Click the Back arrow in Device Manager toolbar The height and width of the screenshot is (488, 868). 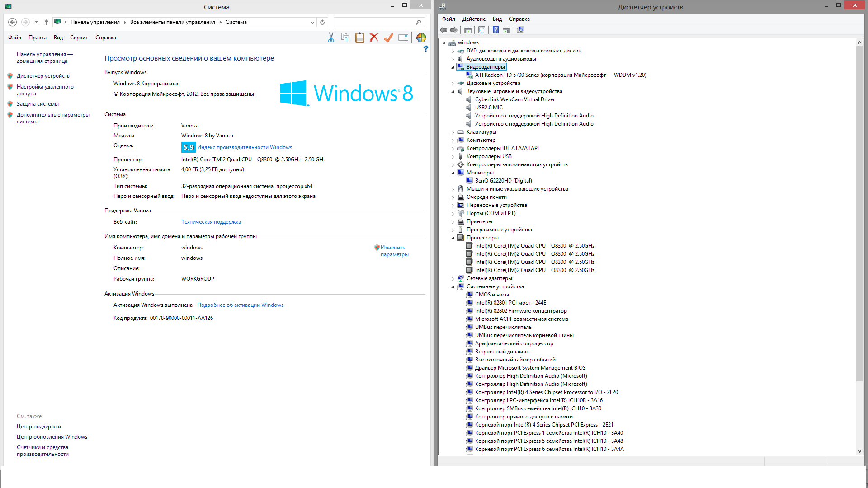click(443, 30)
